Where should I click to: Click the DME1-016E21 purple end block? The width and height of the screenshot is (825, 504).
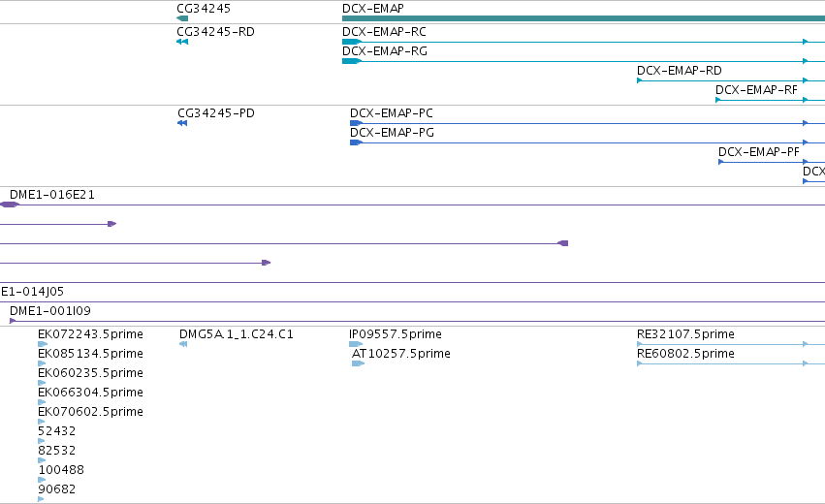coord(9,205)
